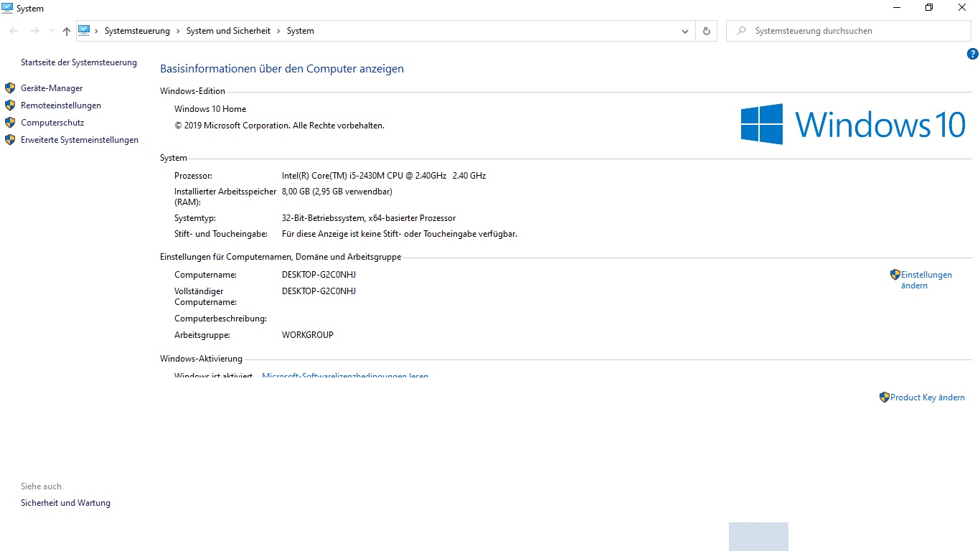Screen dimensions: 980x551
Task: Click the forward navigation arrow
Action: 34,31
